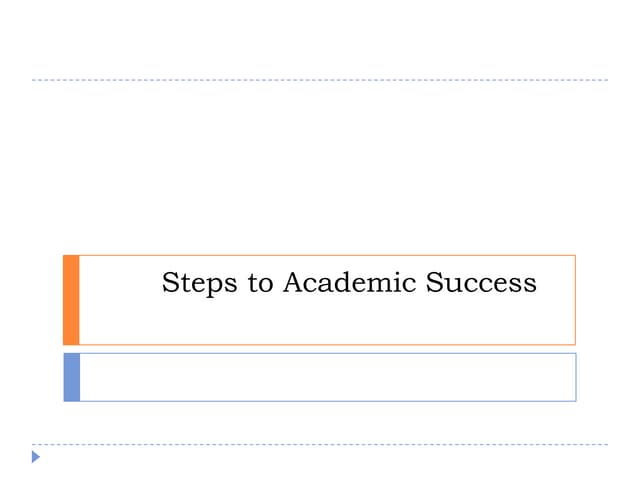Click the empty space left of "Steps" in title box
The width and height of the screenshot is (640, 480).
click(120, 284)
